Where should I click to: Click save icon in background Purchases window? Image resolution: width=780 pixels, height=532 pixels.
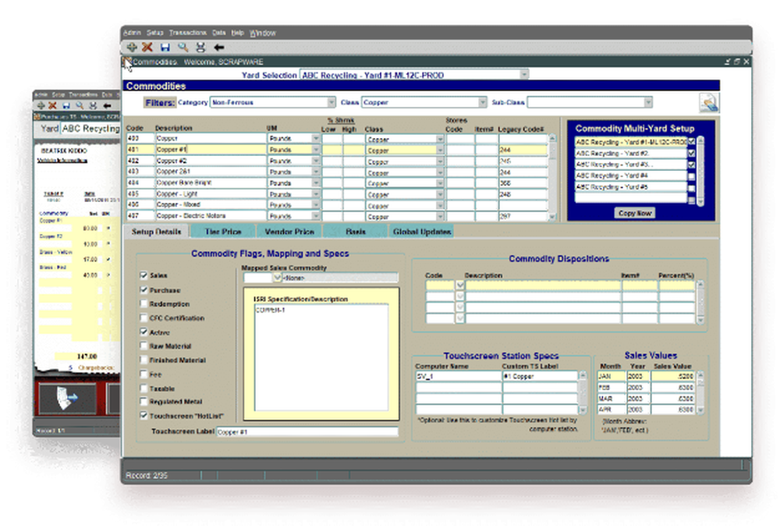66,105
